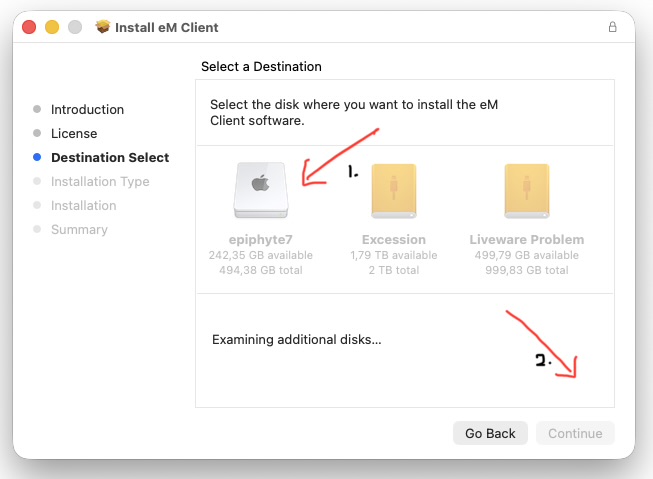Image resolution: width=653 pixels, height=479 pixels.
Task: Select the Excession external drive icon
Action: 393,191
